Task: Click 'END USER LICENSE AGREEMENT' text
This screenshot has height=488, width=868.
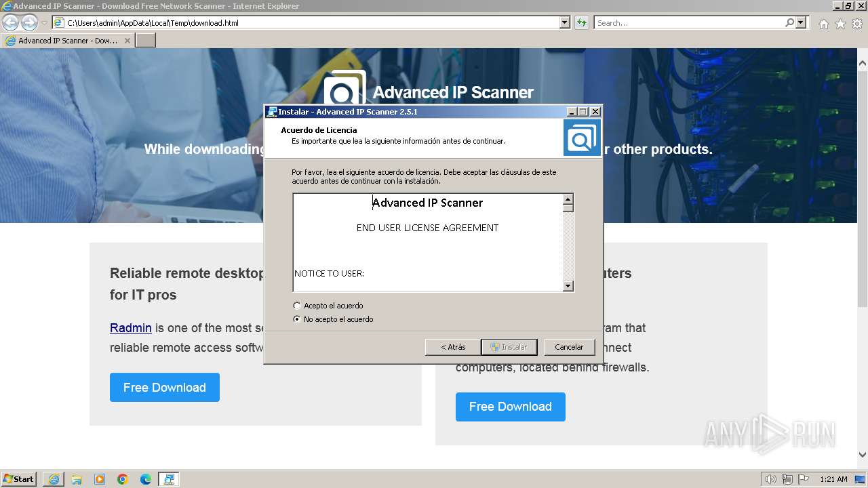Action: coord(427,228)
